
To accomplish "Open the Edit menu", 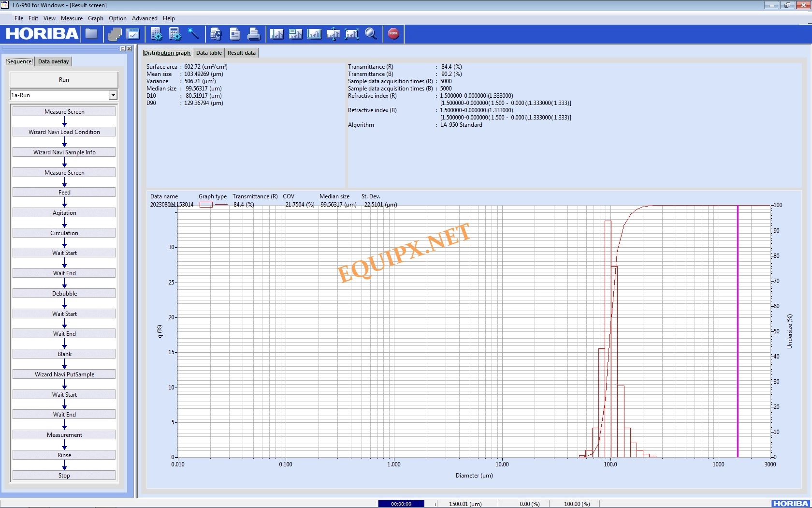I will [33, 18].
